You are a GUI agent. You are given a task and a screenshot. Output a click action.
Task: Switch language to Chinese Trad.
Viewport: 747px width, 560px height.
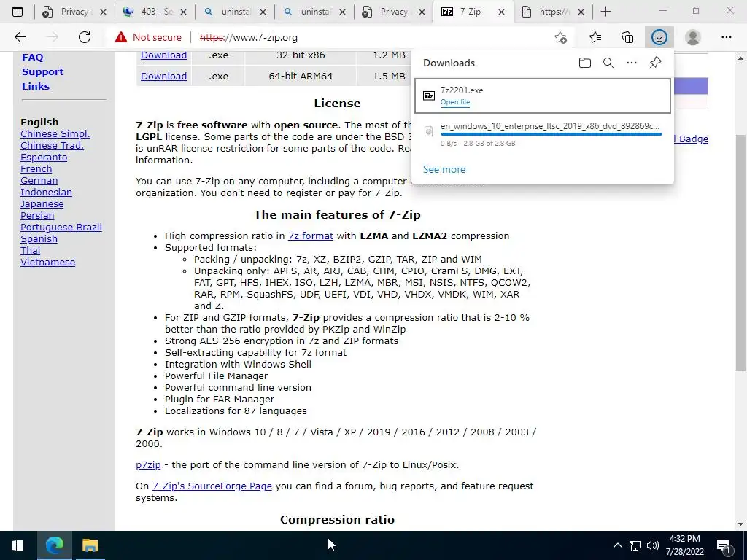52,145
